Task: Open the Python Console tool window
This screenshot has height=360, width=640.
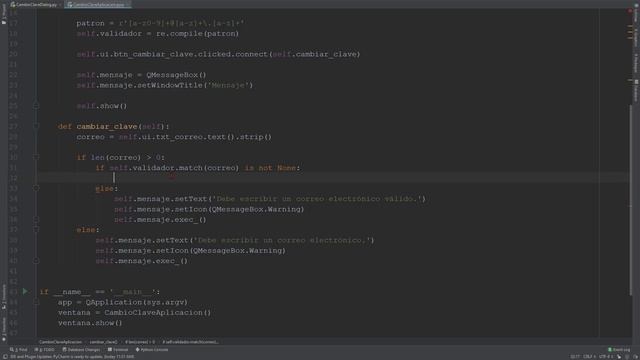Action: click(151, 350)
